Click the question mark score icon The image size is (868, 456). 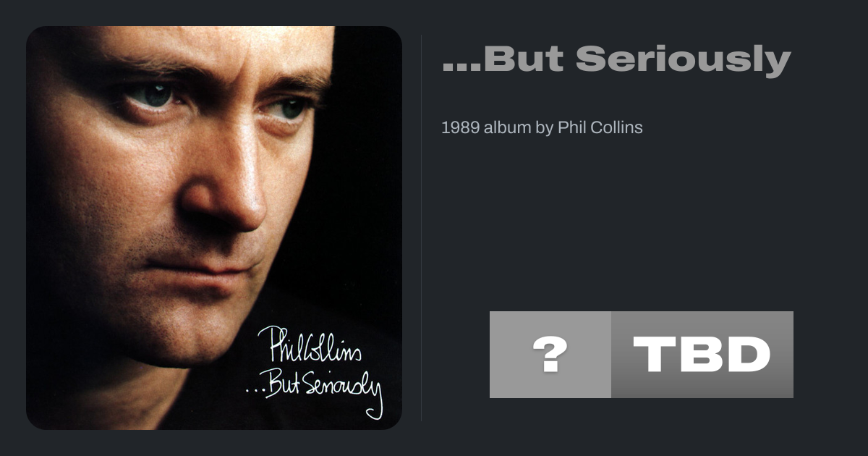click(x=550, y=355)
